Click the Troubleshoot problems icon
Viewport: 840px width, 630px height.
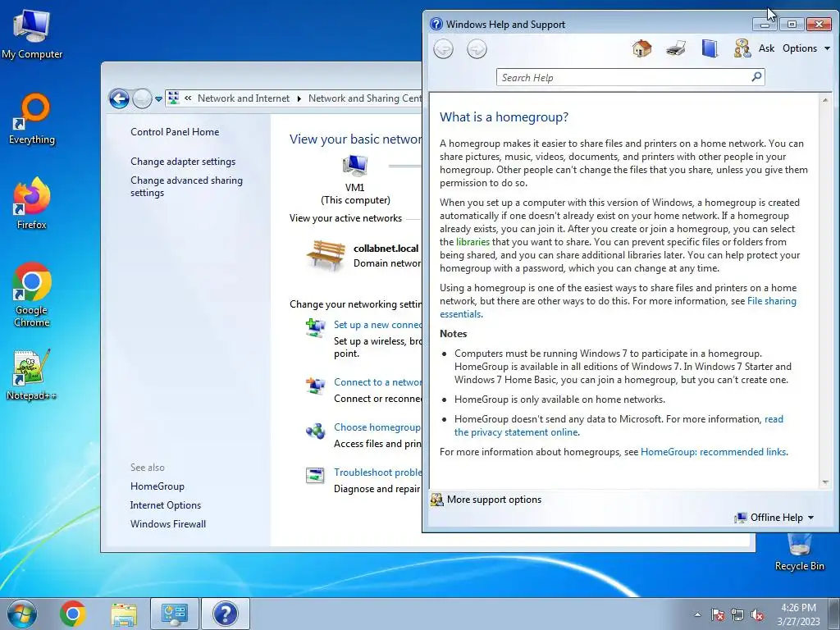[x=315, y=475]
